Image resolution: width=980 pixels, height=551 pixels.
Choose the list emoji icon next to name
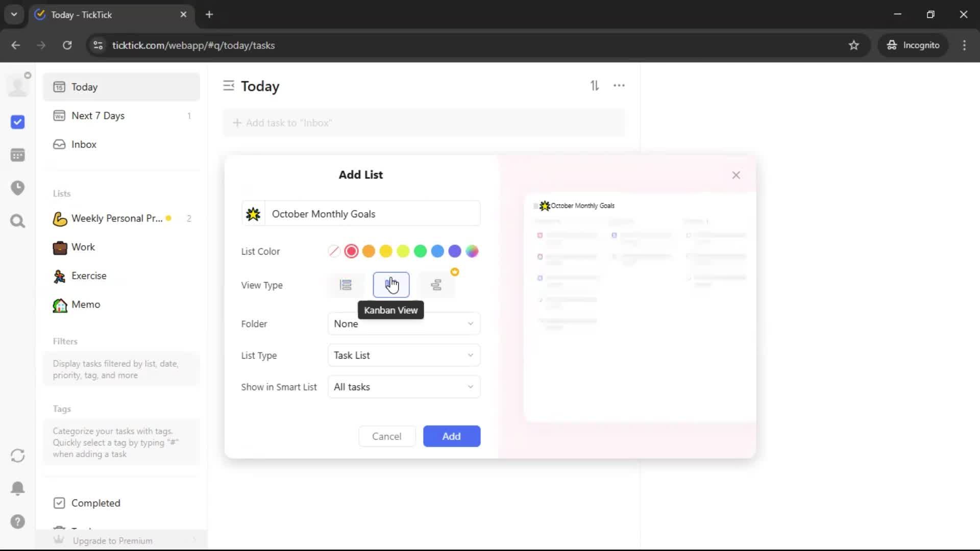pyautogui.click(x=253, y=214)
